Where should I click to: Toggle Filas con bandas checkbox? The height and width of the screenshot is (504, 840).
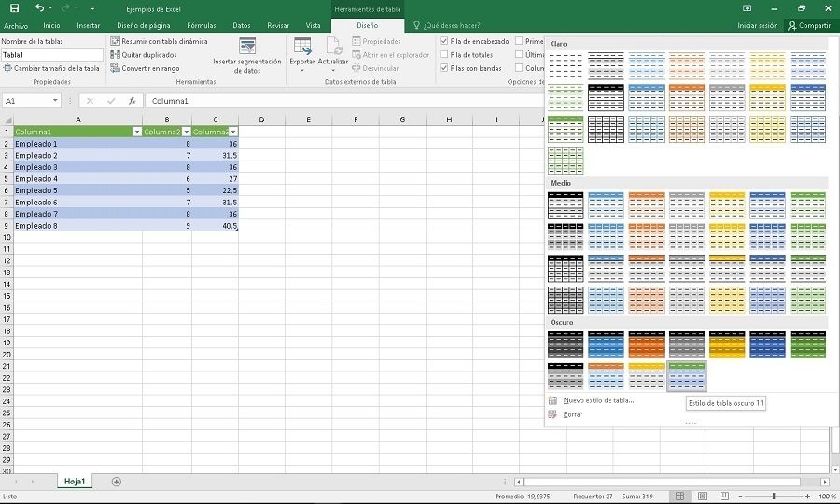444,68
